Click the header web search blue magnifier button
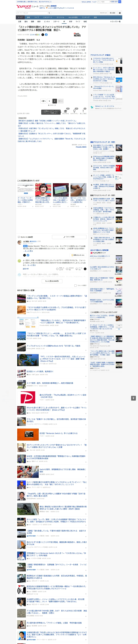The width and height of the screenshot is (138, 644). point(120,2)
